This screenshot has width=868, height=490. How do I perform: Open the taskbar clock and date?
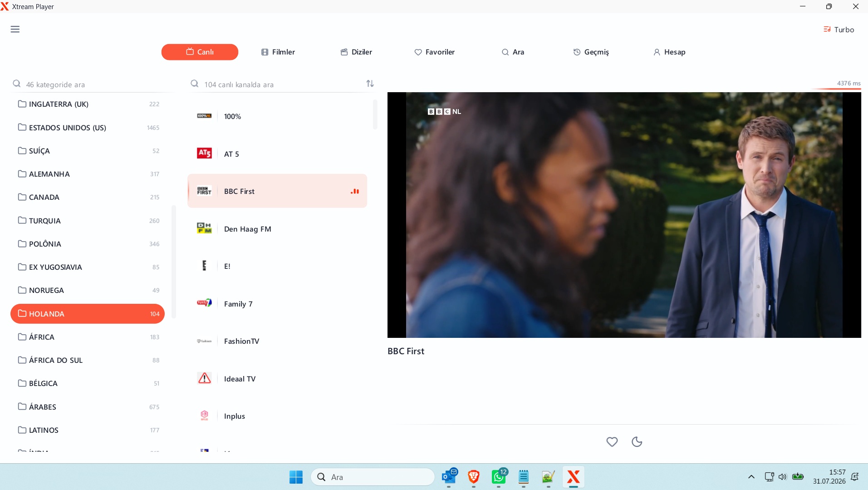(829, 477)
